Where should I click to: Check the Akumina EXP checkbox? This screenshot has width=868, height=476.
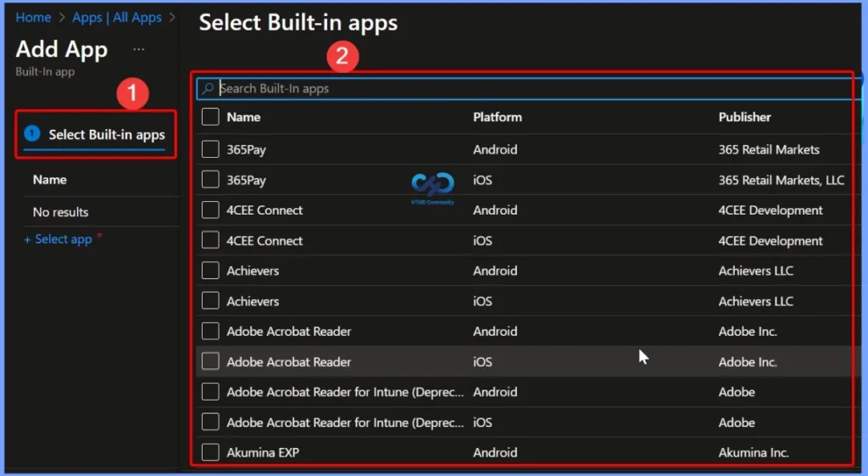[x=210, y=452]
